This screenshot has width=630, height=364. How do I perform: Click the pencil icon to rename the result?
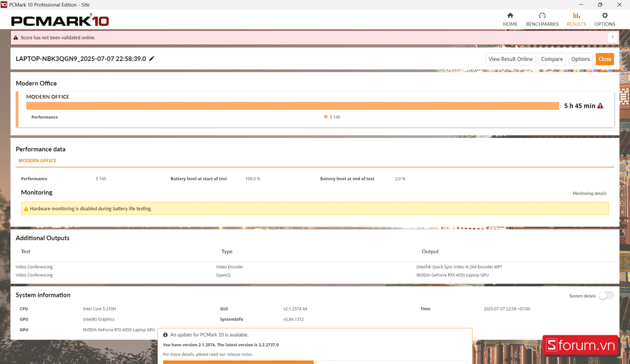(x=152, y=59)
